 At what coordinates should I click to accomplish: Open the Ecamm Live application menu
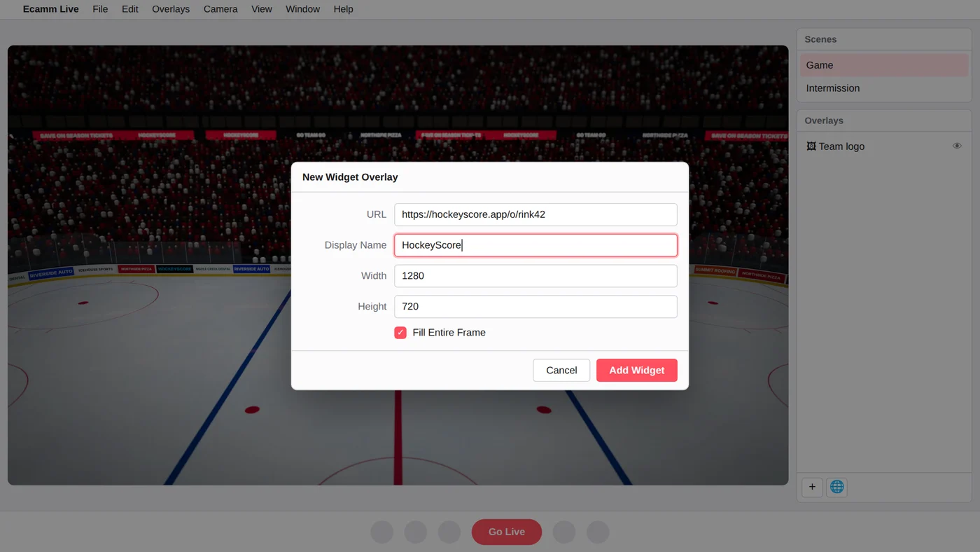(50, 9)
